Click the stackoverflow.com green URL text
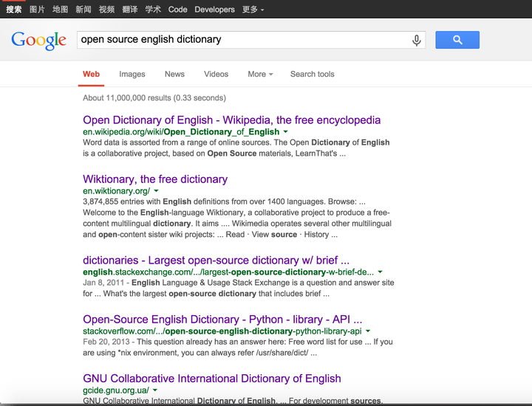Screen dimensions: 532x406 click(222, 331)
